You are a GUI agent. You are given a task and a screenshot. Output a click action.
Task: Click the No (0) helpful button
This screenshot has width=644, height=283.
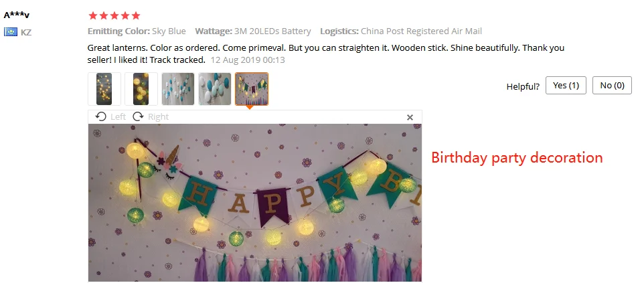click(x=612, y=86)
